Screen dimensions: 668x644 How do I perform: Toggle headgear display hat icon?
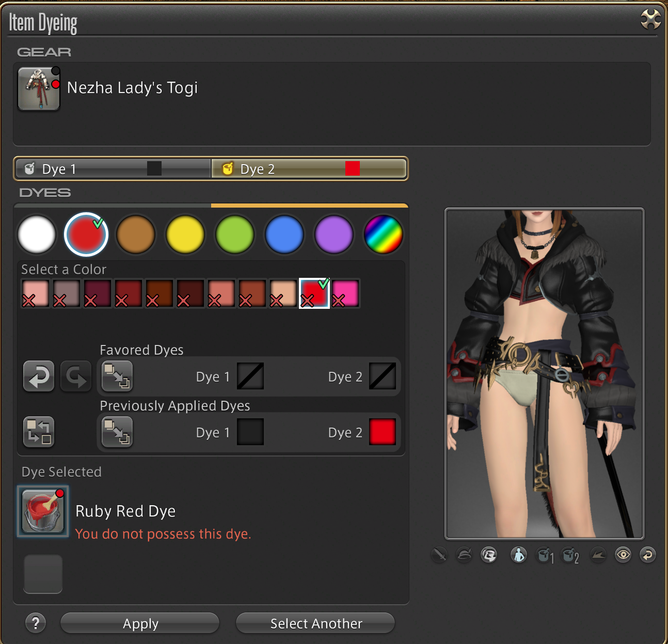[x=464, y=555]
